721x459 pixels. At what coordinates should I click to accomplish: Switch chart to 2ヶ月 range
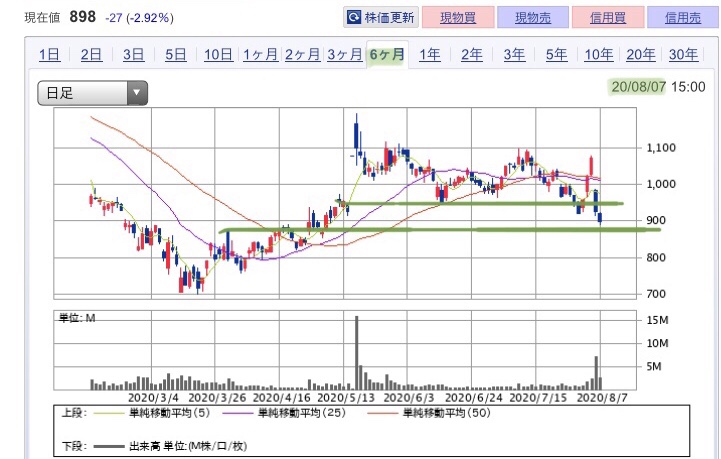[303, 55]
